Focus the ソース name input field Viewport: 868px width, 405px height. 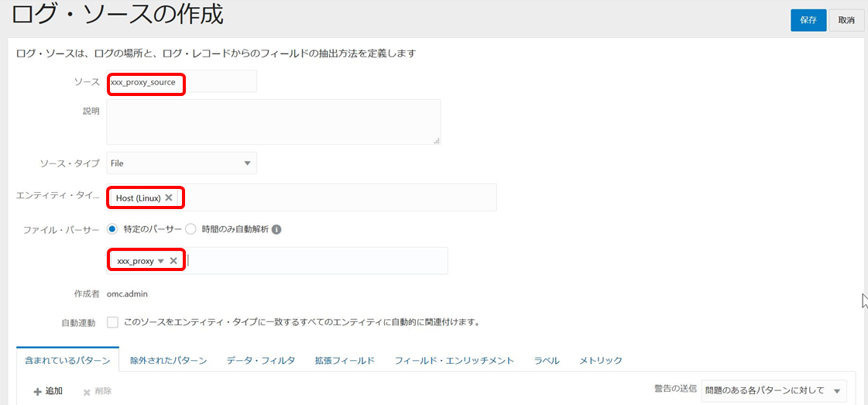(181, 82)
